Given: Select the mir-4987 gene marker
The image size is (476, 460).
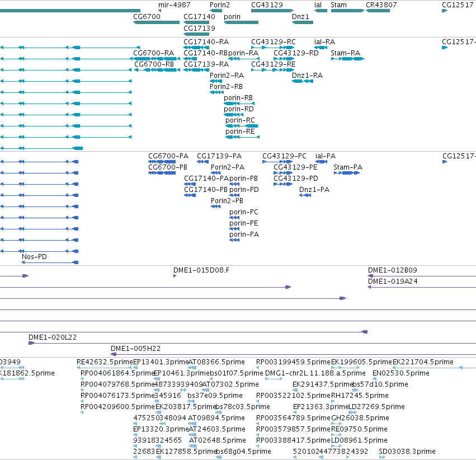Looking at the screenshot, I should tap(159, 11).
